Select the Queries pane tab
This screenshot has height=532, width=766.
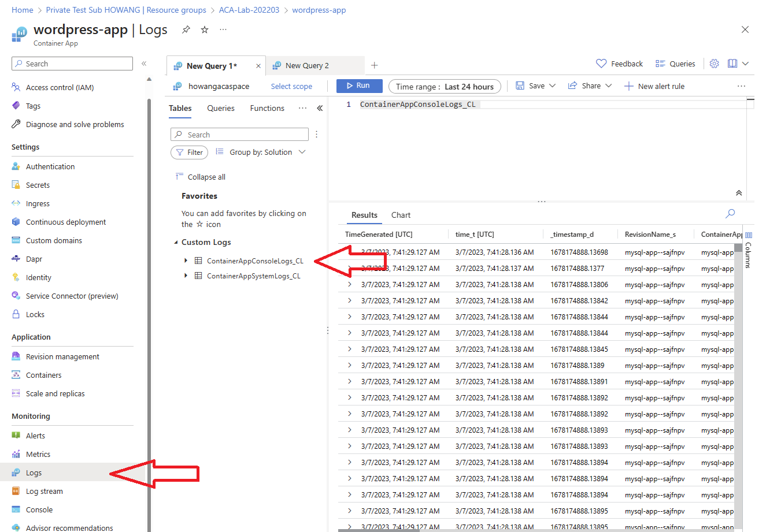[221, 108]
